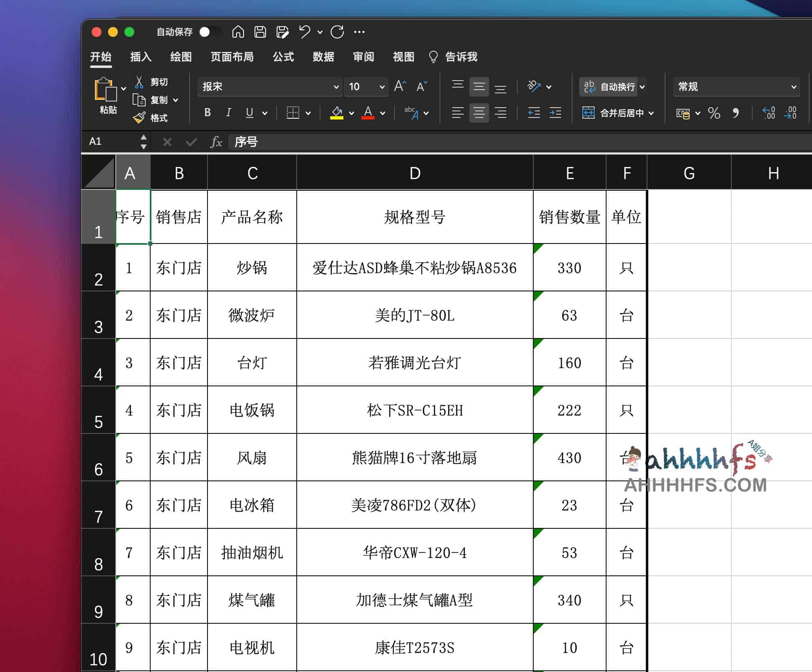Switch to the 数据 ribbon tab
This screenshot has width=812, height=672.
pos(323,57)
